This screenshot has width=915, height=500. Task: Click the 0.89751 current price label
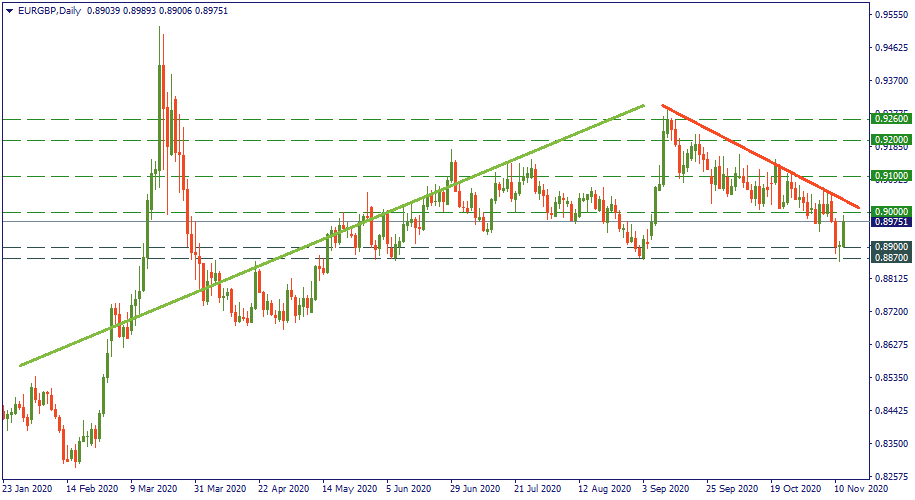(888, 222)
